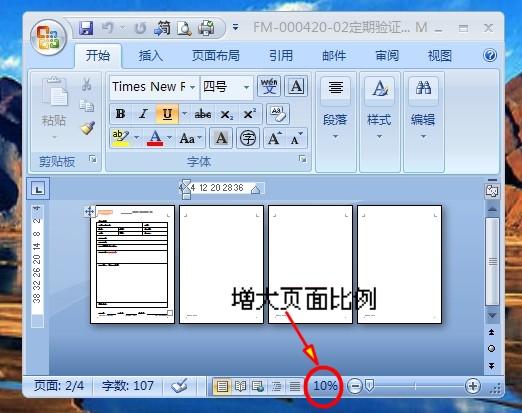The width and height of the screenshot is (522, 413).
Task: Switch to the 开始 tab
Action: pos(98,55)
